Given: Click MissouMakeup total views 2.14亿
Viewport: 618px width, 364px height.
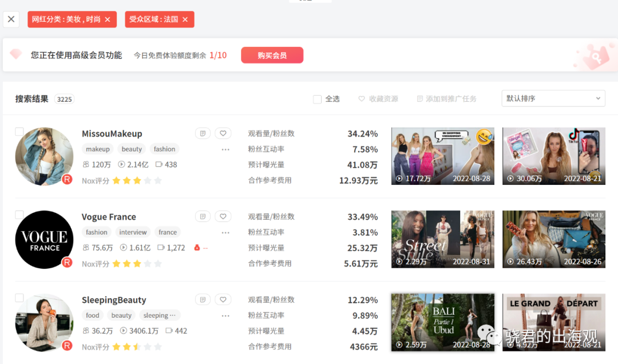Looking at the screenshot, I should point(133,164).
